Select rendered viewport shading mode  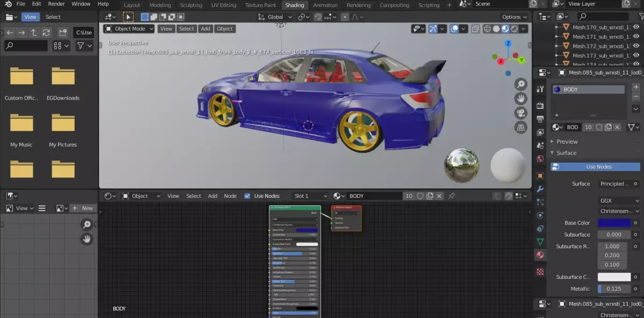514,29
